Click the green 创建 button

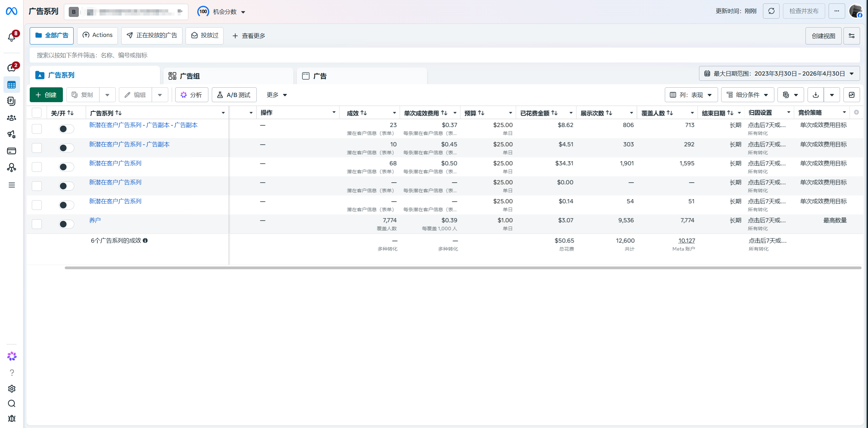click(x=46, y=95)
